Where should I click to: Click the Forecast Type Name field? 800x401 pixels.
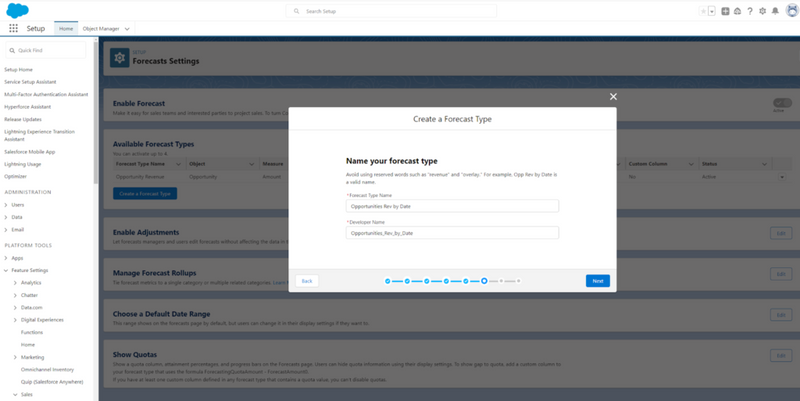452,206
